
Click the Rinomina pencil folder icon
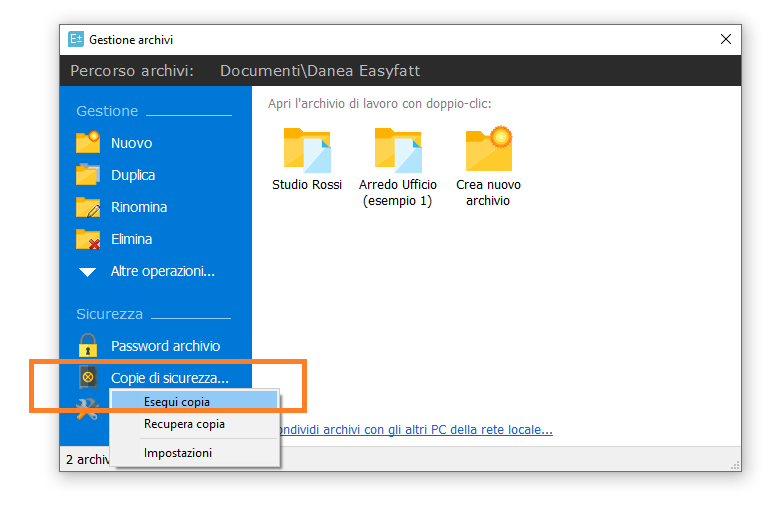(x=88, y=207)
